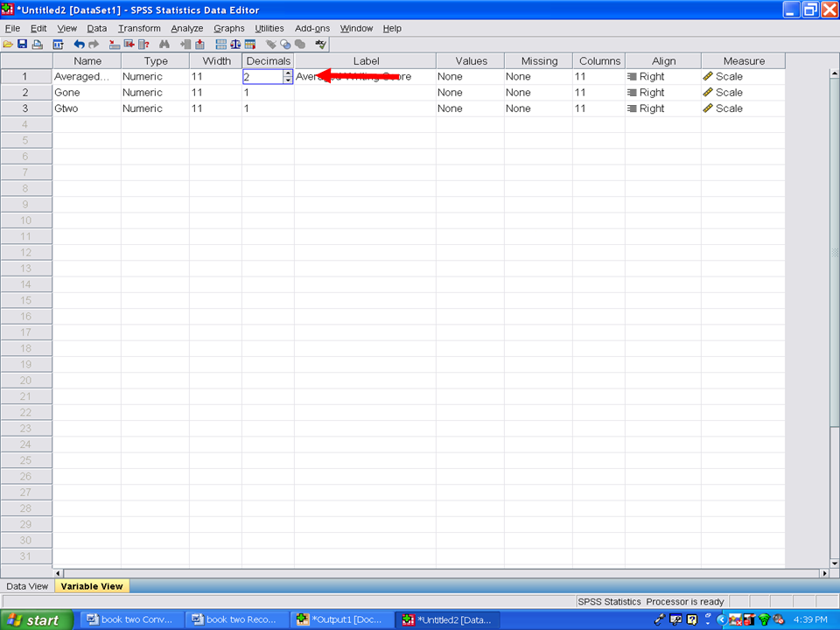Click the Undo arrow icon
Viewport: 840px width, 630px height.
[x=79, y=44]
